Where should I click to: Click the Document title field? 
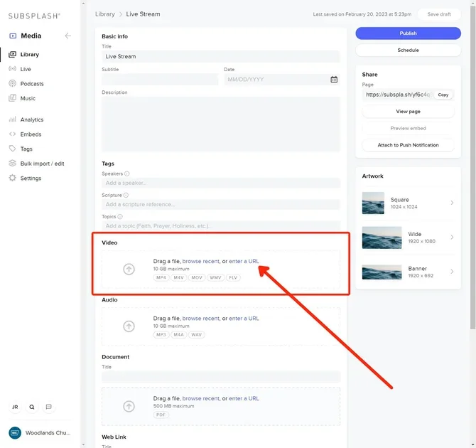coord(221,377)
